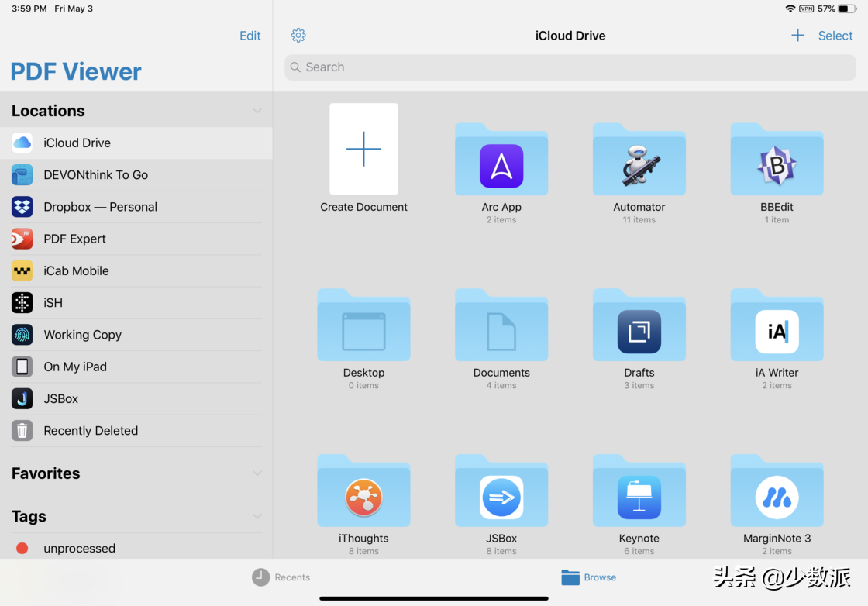Screen dimensions: 868x606
Task: Open the settings gear icon
Action: [x=298, y=36]
